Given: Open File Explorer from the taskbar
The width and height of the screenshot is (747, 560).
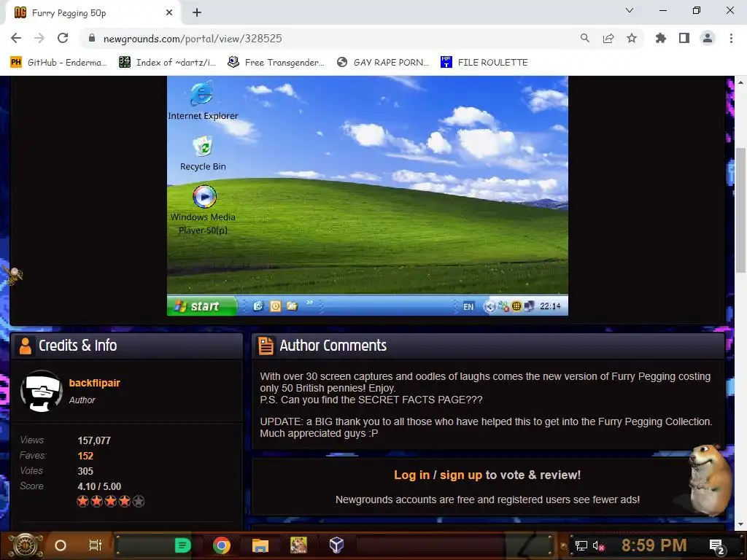Looking at the screenshot, I should (260, 545).
